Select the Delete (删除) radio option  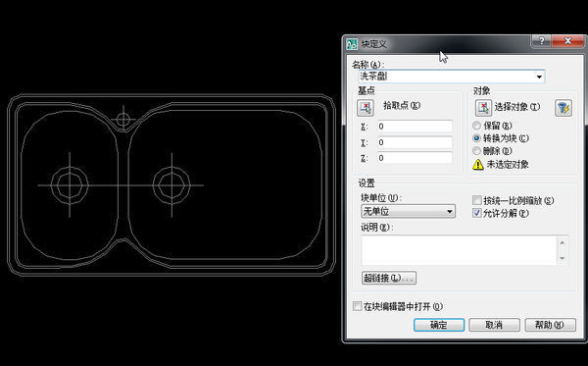tap(476, 151)
